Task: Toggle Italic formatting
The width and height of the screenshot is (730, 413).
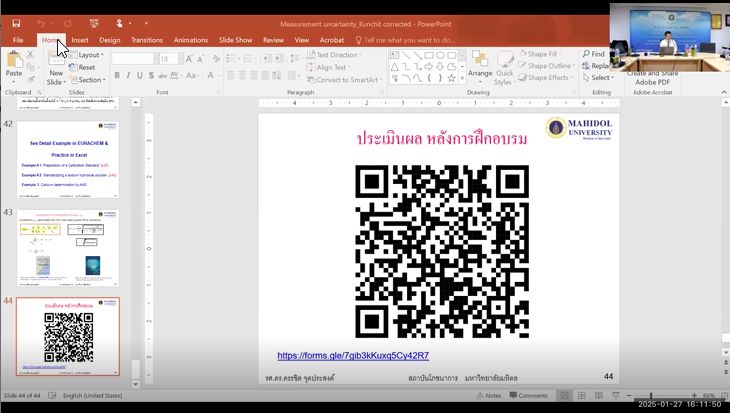Action: tap(130, 74)
